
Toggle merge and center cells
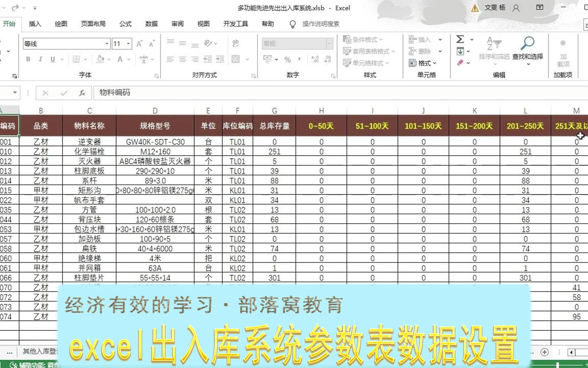235,59
